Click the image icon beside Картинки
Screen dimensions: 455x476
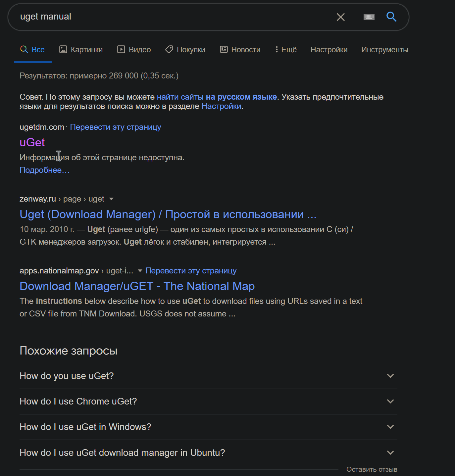63,50
